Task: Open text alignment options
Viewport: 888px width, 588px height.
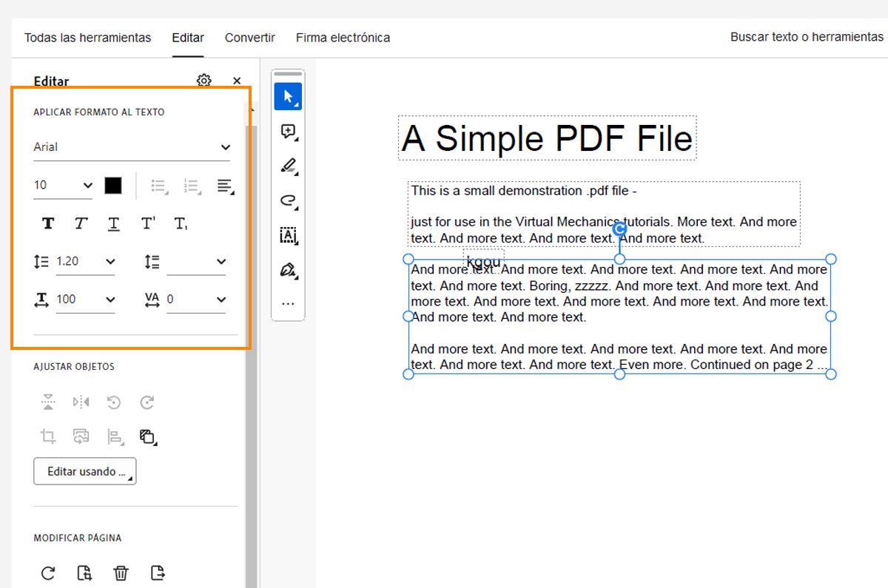Action: point(226,186)
